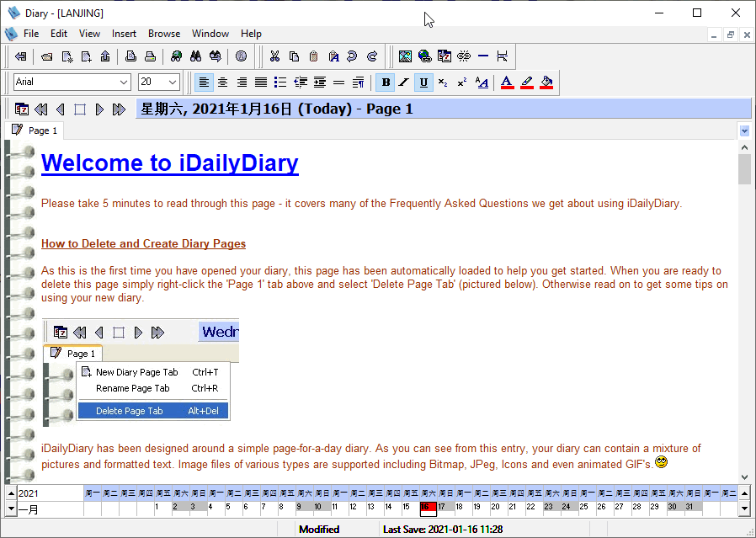Apply bulleted list formatting
756x538 pixels.
click(x=280, y=82)
